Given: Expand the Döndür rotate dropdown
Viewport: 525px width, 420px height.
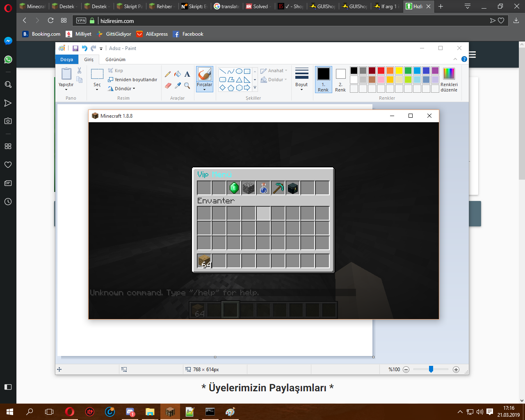Looking at the screenshot, I should pyautogui.click(x=134, y=89).
